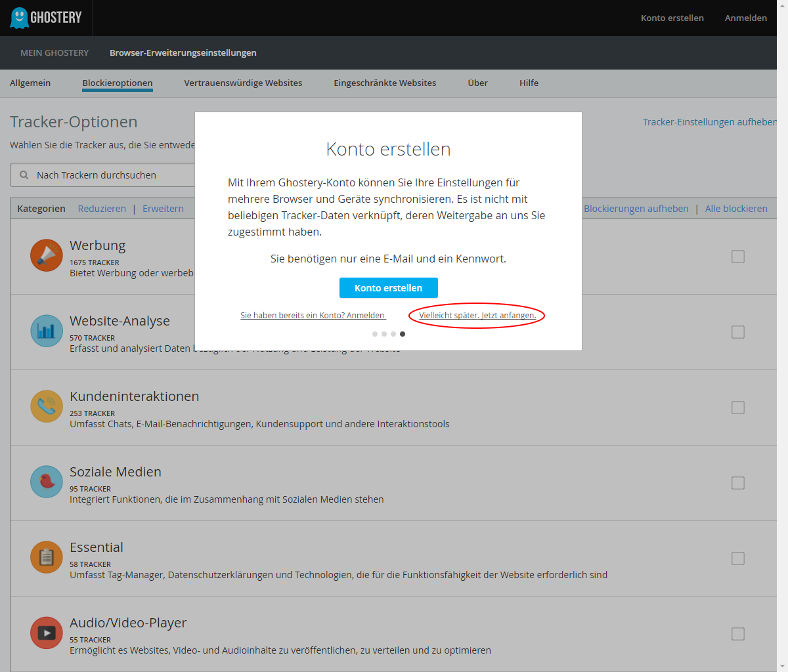The width and height of the screenshot is (788, 672).
Task: Click the third dialog pagination dot
Action: pyautogui.click(x=393, y=334)
